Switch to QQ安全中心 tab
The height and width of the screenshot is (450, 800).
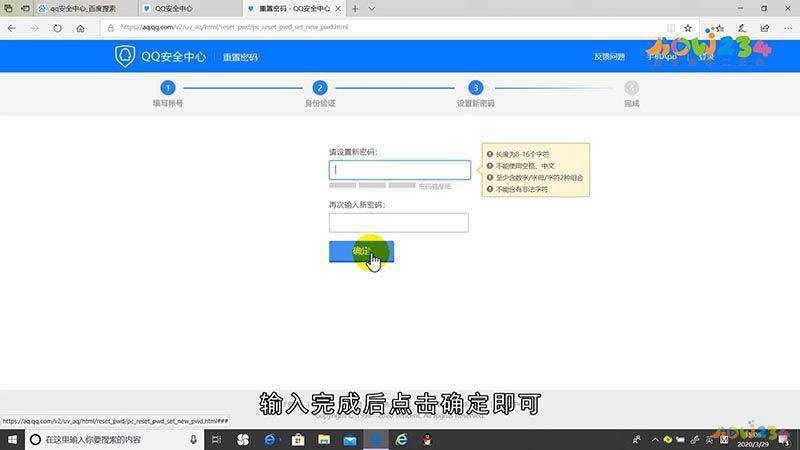(190, 9)
